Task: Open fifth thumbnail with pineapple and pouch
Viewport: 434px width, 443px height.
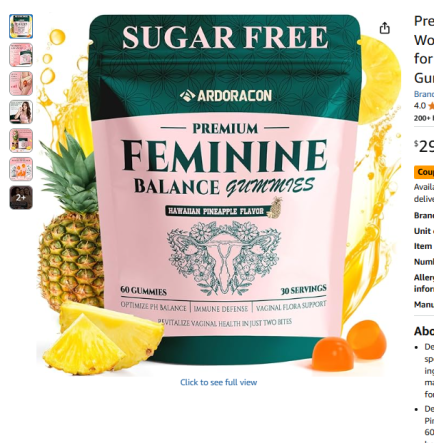Action: (21, 140)
